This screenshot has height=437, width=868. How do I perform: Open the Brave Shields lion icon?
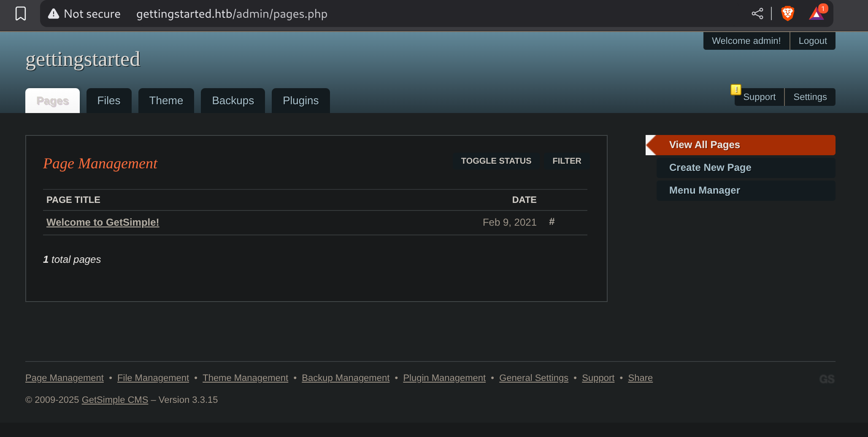point(787,13)
